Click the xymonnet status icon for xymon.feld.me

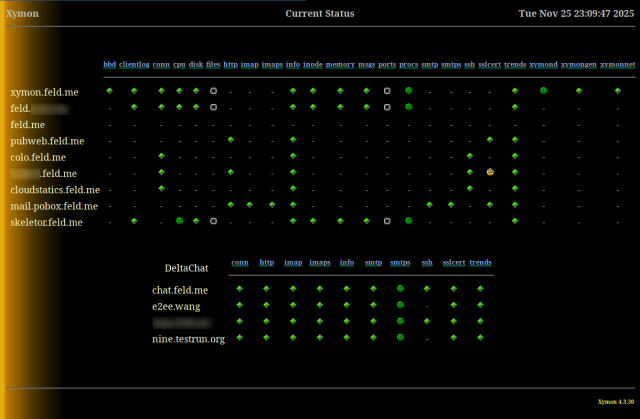(617, 91)
